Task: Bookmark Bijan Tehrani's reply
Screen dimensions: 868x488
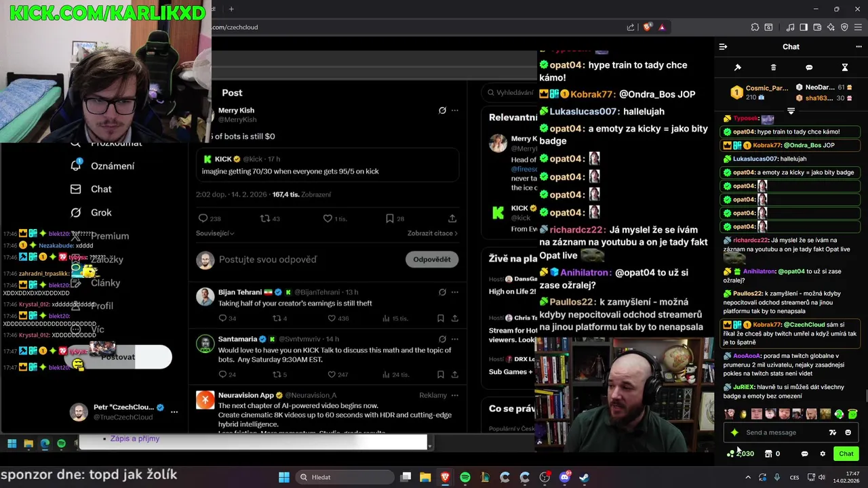Action: pos(441,319)
